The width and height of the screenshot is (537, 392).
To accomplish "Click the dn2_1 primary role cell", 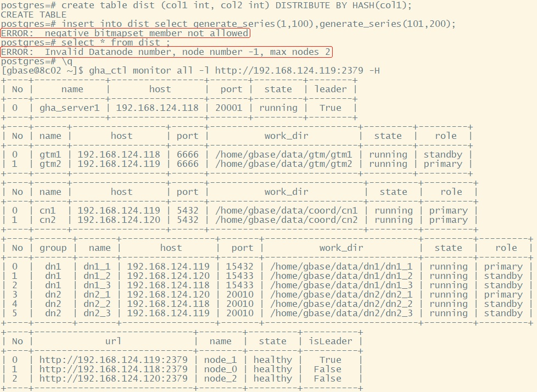I will point(503,295).
